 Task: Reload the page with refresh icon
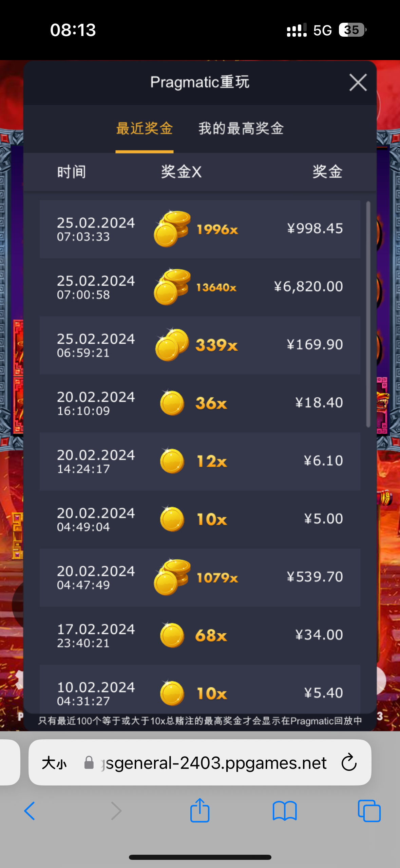pos(349,763)
